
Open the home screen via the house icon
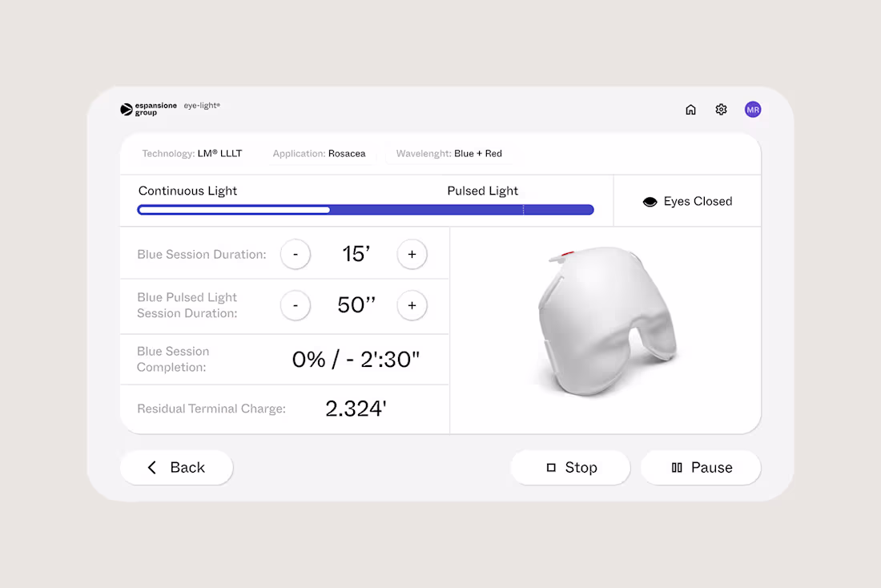coord(690,110)
